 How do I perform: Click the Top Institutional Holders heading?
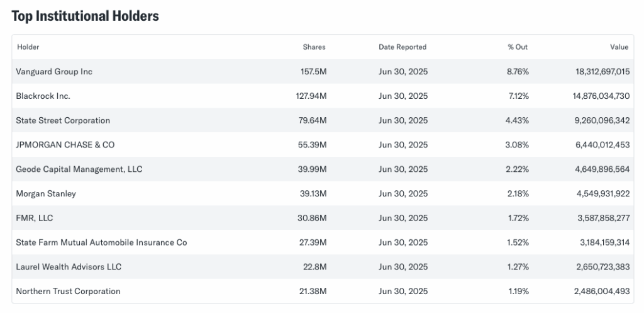coord(85,16)
